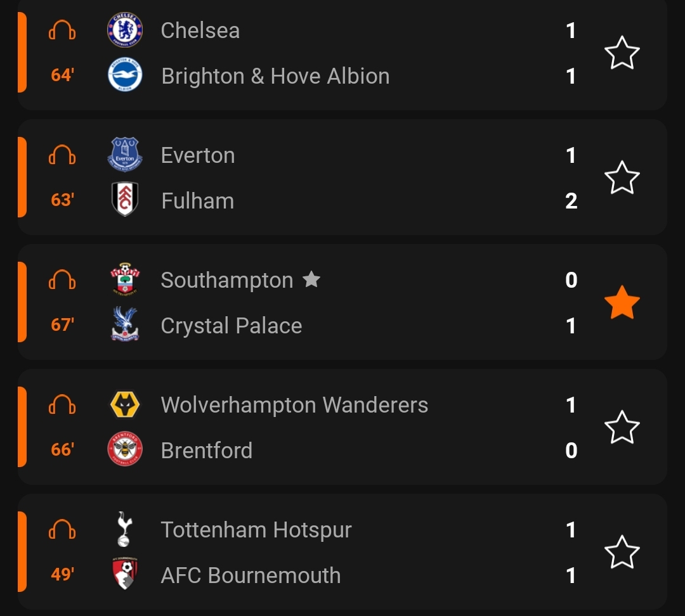Add Wolverhampton vs Brentford to favorites
The height and width of the screenshot is (616, 685).
pyautogui.click(x=622, y=428)
